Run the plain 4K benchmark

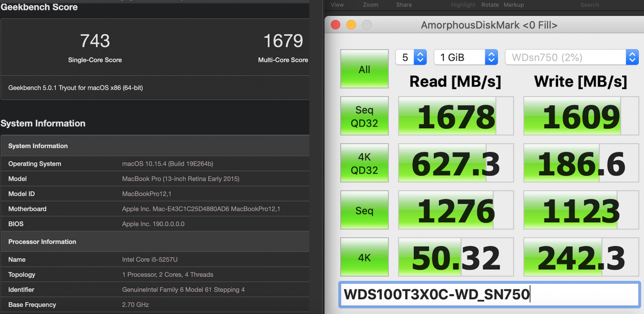click(x=364, y=257)
